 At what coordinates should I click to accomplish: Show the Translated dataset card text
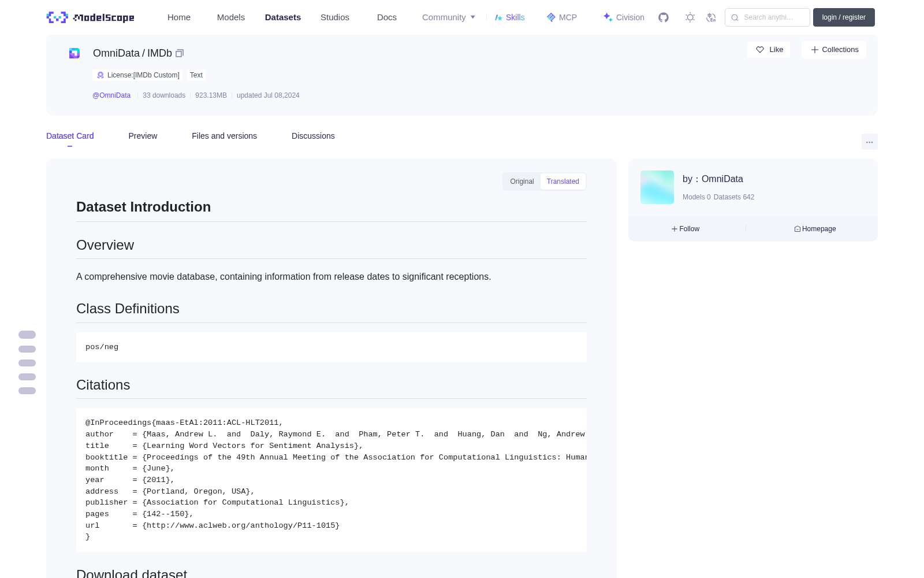[563, 181]
